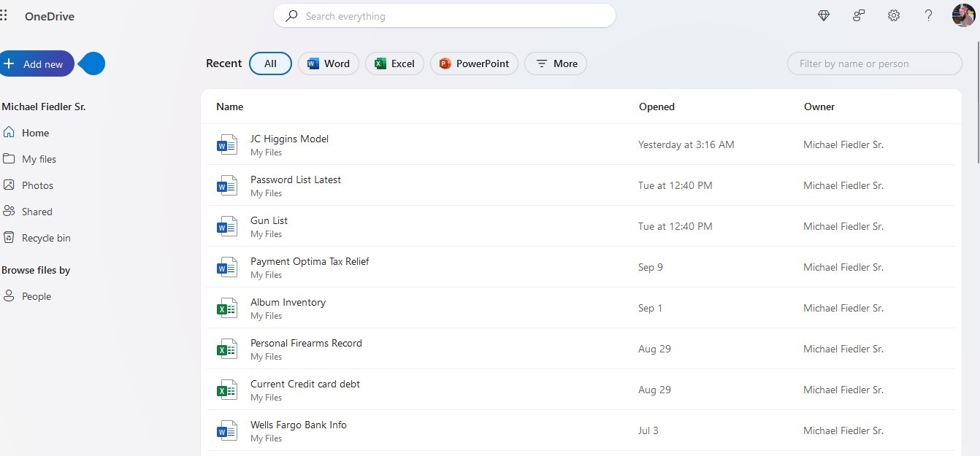Click the Word file icon beside Gun List
This screenshot has height=456, width=980.
pyautogui.click(x=227, y=226)
